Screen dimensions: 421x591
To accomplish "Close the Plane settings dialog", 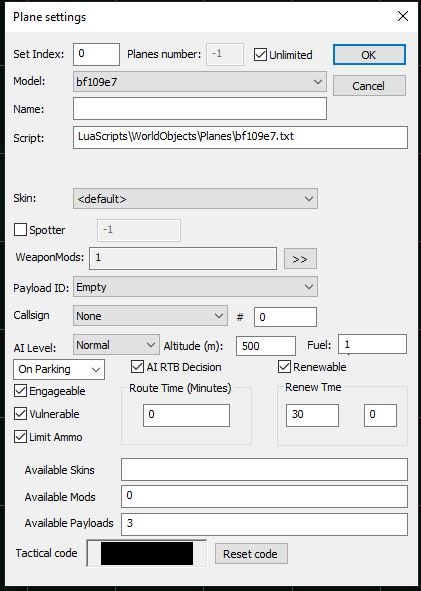I will coord(403,16).
